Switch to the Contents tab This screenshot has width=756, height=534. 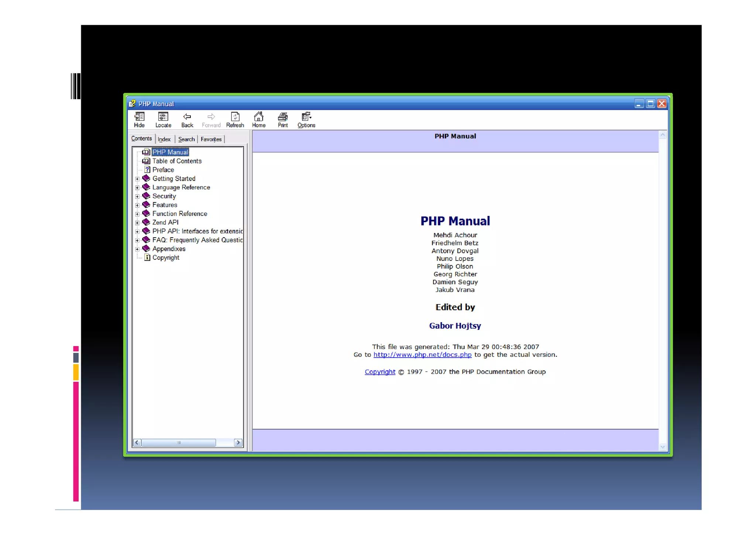tap(142, 138)
